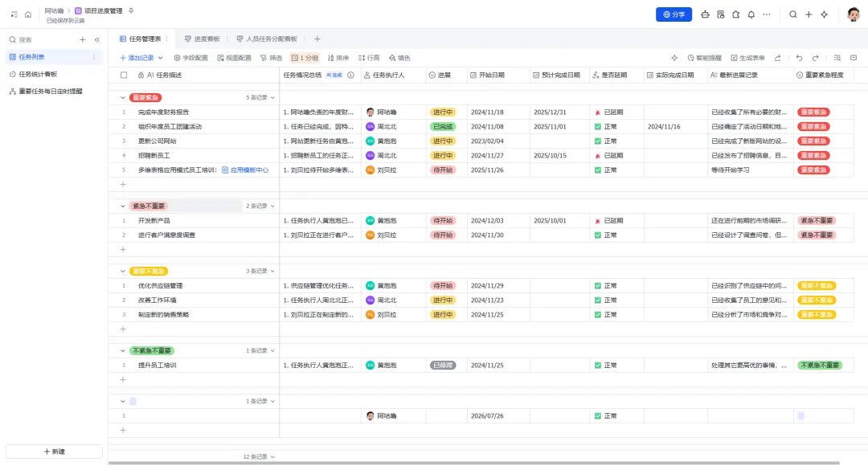This screenshot has height=466, width=868.
Task: Click the sparkle AI icon next to avatar
Action: coord(825,14)
